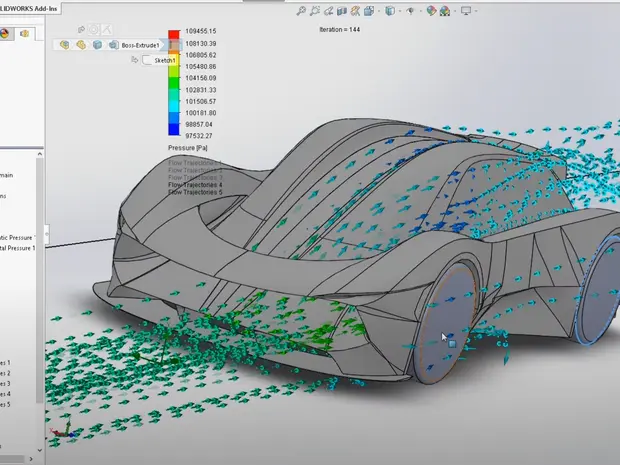
Task: Click the legend minimum value 97532.27
Action: [199, 136]
